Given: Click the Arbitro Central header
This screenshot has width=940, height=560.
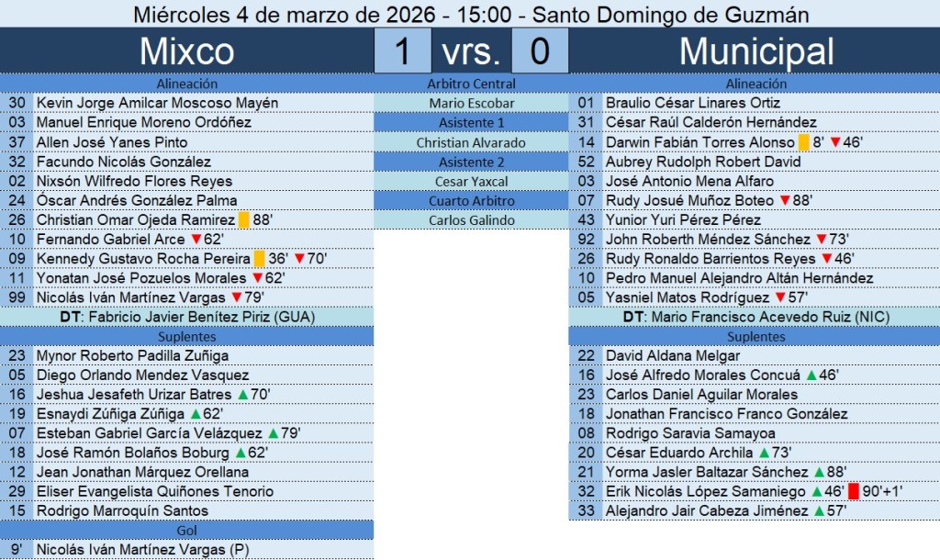Looking at the screenshot, I should pos(472,84).
